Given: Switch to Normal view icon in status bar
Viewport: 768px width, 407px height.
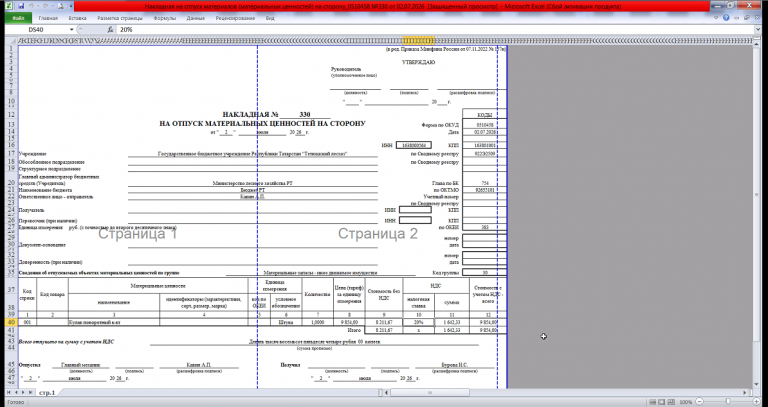Looking at the screenshot, I should tap(652, 402).
